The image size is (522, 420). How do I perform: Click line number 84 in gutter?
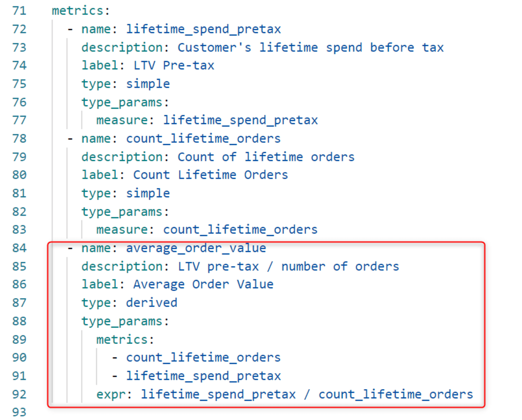click(x=19, y=248)
